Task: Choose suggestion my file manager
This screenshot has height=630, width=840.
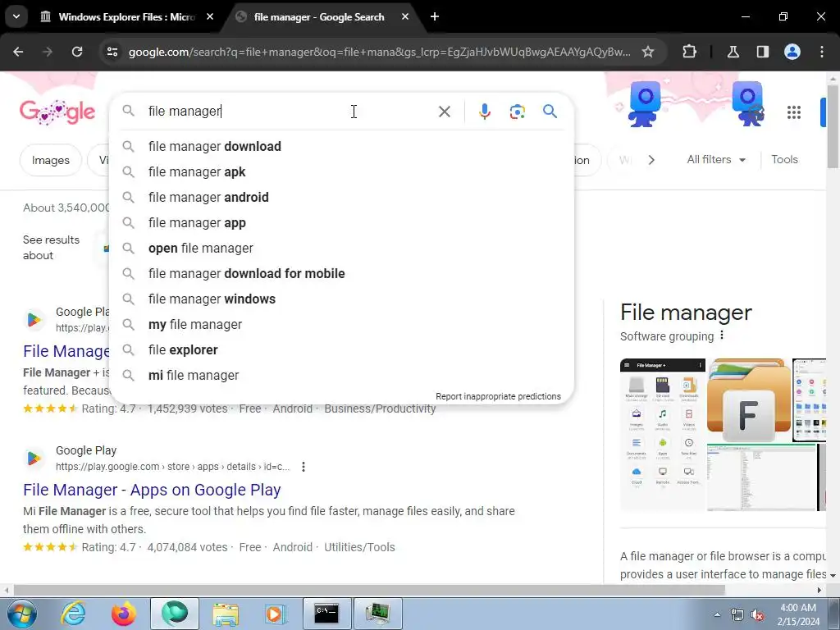Action: (341, 325)
